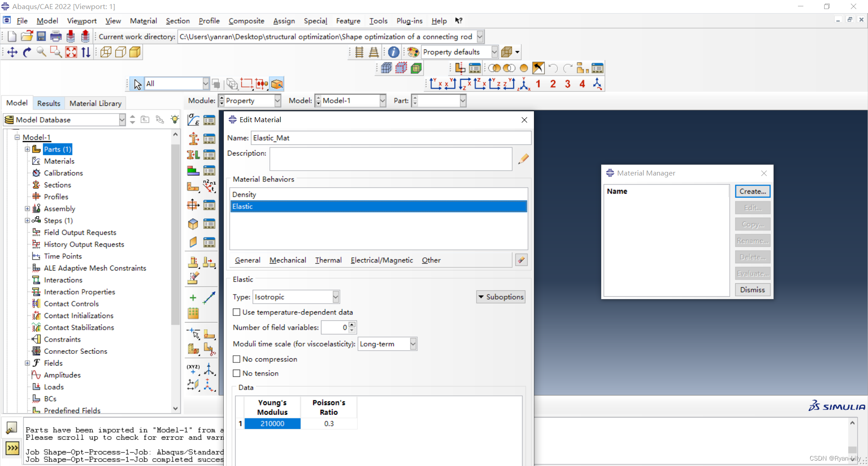Save the model database via floppy icon
The width and height of the screenshot is (868, 466).
pyautogui.click(x=41, y=36)
